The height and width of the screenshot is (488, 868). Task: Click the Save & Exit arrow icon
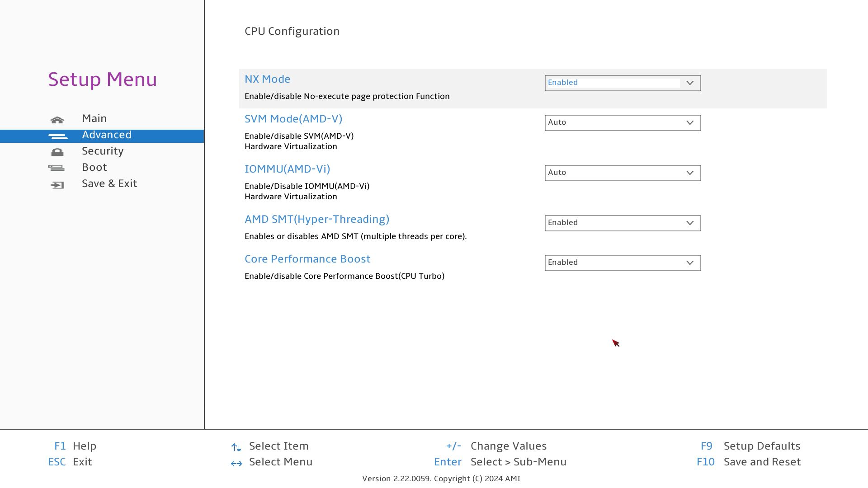tap(57, 185)
